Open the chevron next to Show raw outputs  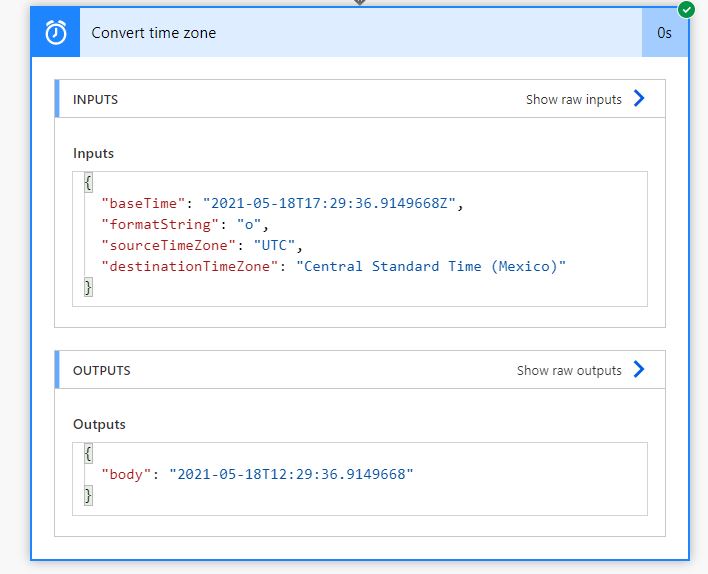click(x=639, y=369)
